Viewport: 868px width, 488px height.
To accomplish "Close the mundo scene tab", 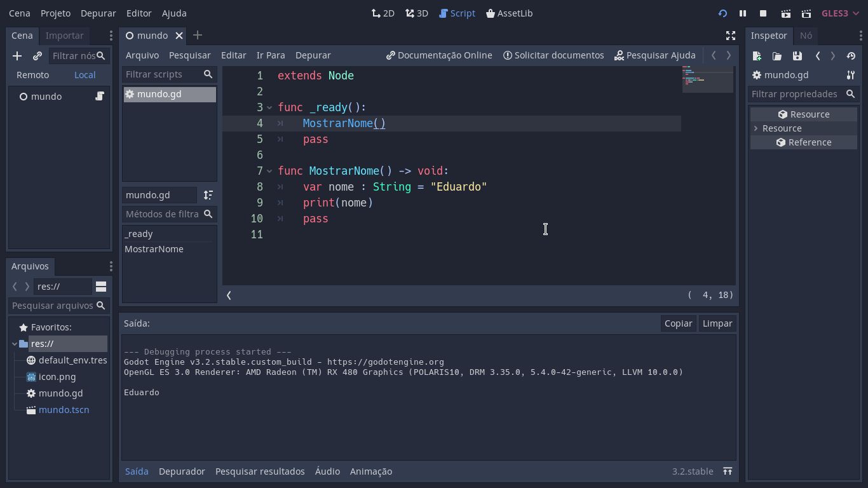I will tap(179, 36).
